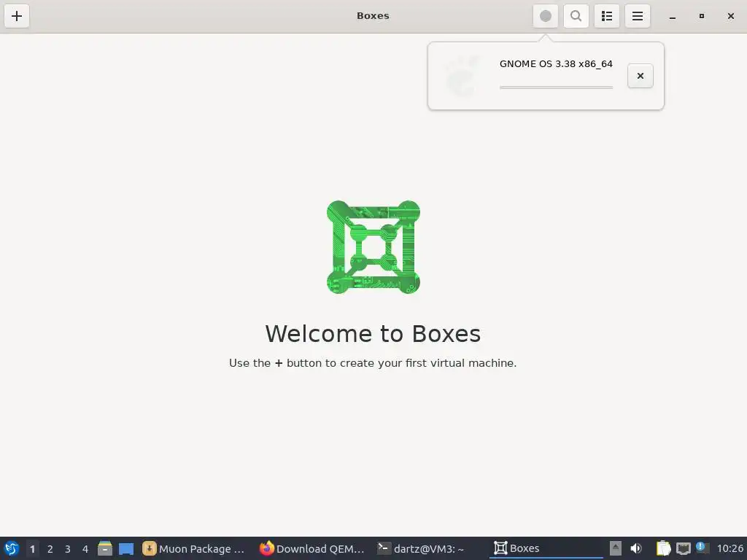Open the Boxes hamburger menu
The width and height of the screenshot is (747, 560).
click(638, 16)
